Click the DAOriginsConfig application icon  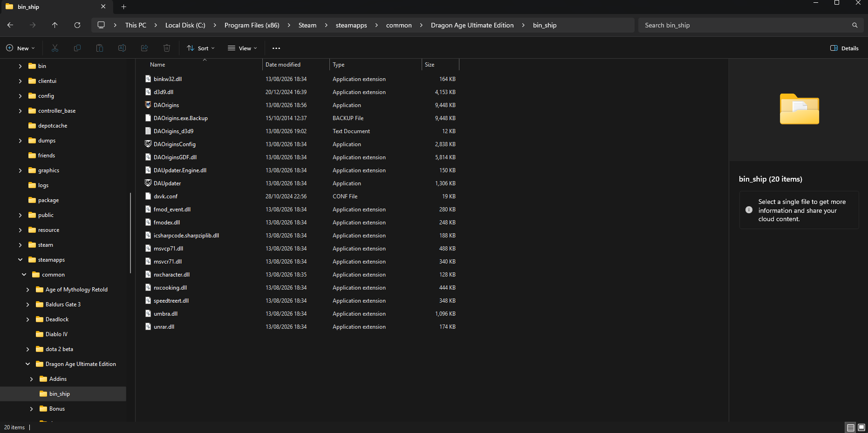[148, 144]
